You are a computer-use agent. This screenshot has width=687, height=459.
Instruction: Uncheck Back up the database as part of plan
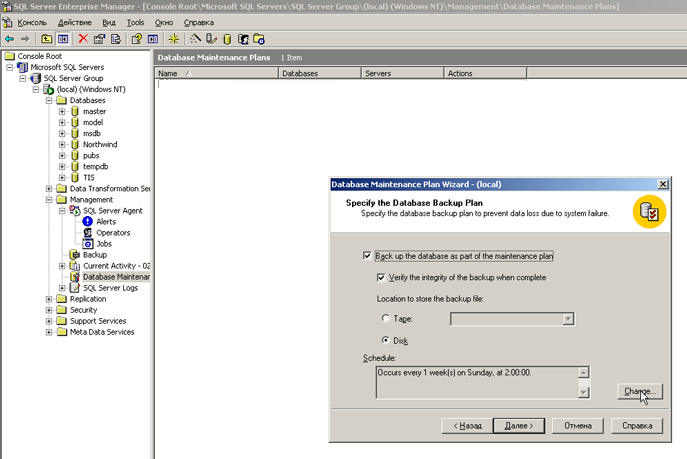[367, 256]
